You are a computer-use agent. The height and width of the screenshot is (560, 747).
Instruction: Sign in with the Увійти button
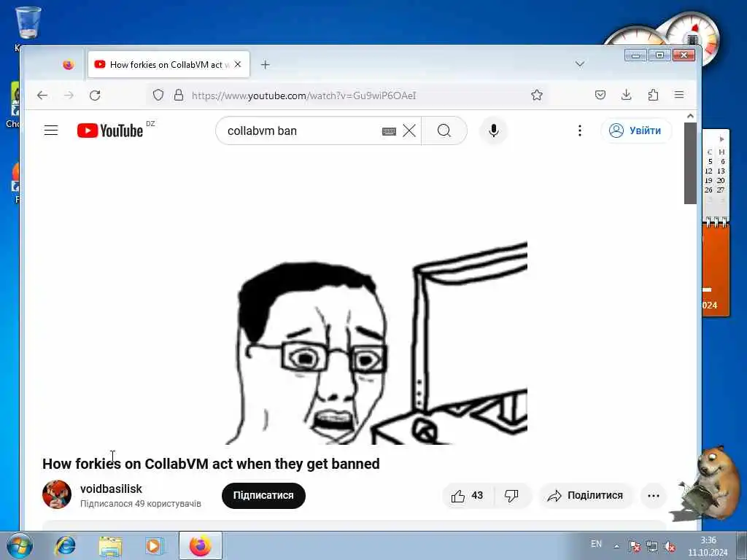click(636, 131)
